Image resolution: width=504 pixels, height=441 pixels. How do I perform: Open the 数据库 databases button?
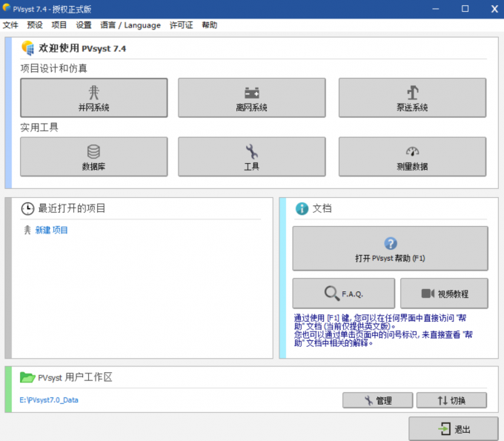click(x=94, y=157)
